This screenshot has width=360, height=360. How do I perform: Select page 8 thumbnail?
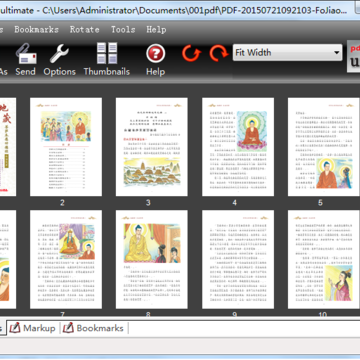tap(152, 259)
